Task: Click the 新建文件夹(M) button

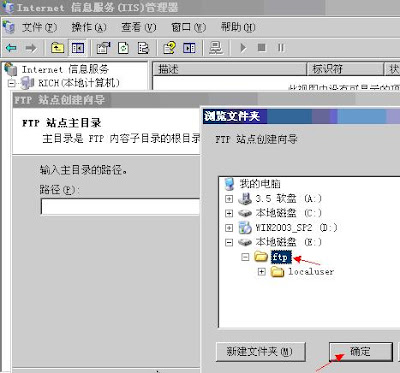Action: [261, 351]
